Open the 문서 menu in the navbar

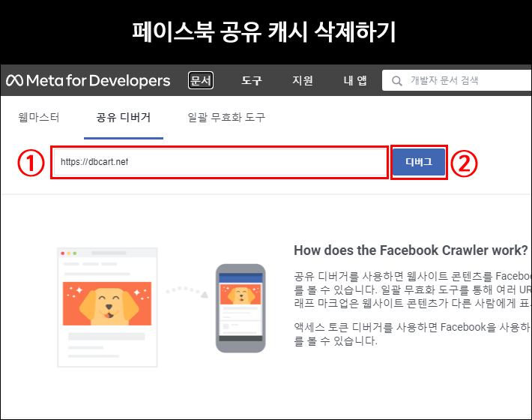201,80
